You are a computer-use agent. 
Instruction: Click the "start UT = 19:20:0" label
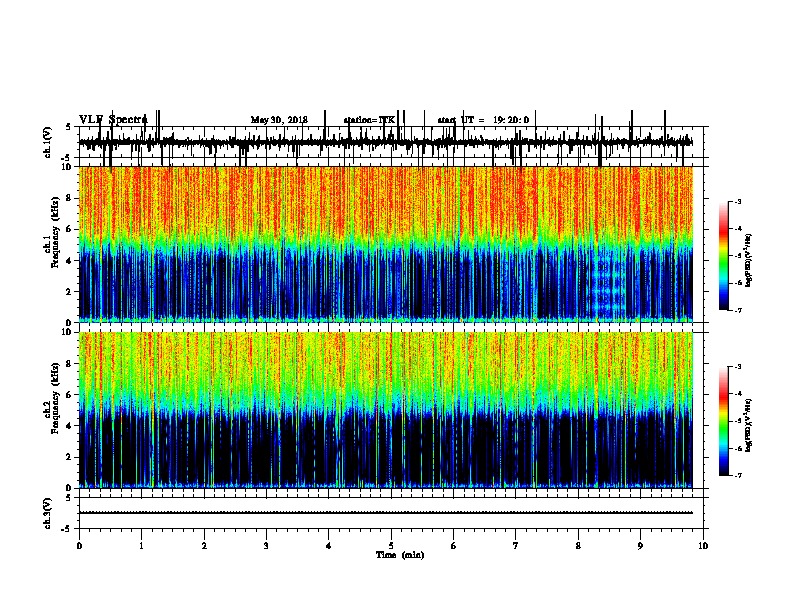click(x=483, y=120)
